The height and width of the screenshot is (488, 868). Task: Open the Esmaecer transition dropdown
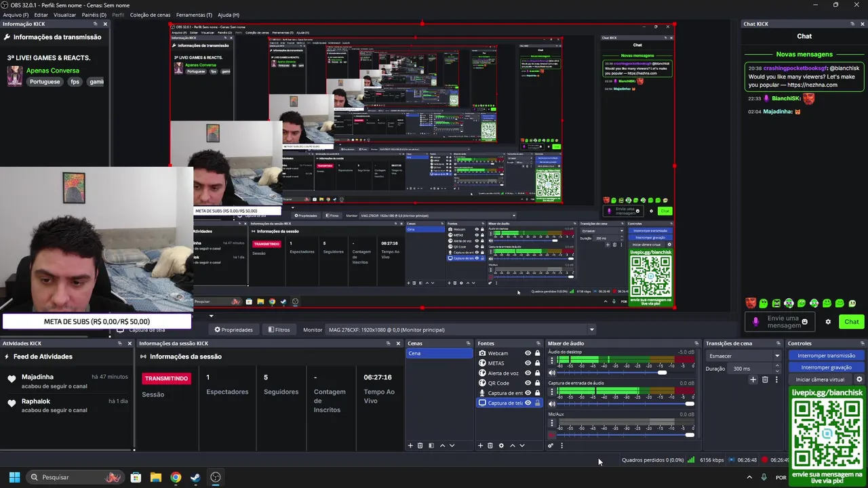(744, 356)
